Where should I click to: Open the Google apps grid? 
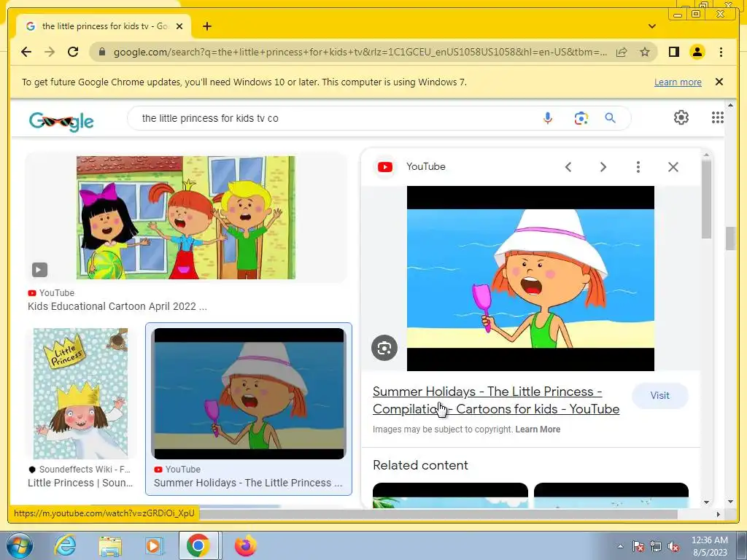pyautogui.click(x=718, y=117)
